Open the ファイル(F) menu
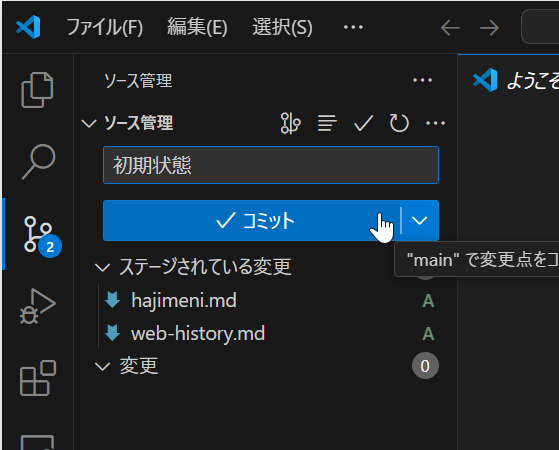 104,27
